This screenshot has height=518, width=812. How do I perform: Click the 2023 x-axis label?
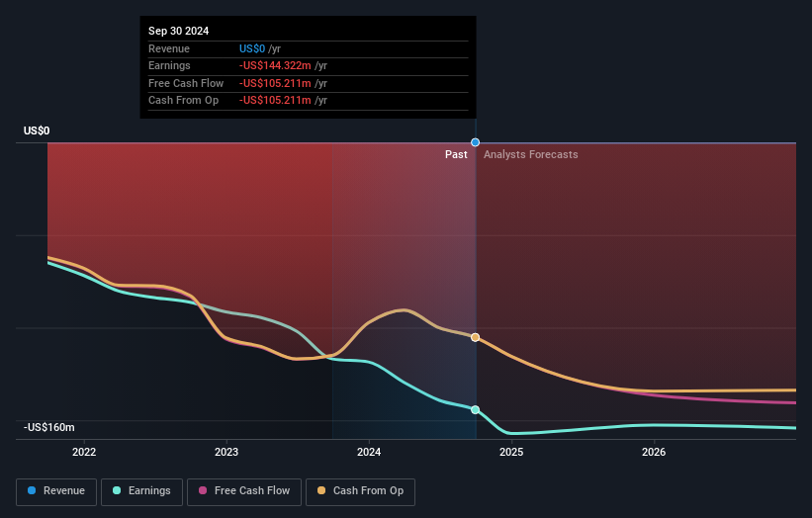tap(226, 452)
